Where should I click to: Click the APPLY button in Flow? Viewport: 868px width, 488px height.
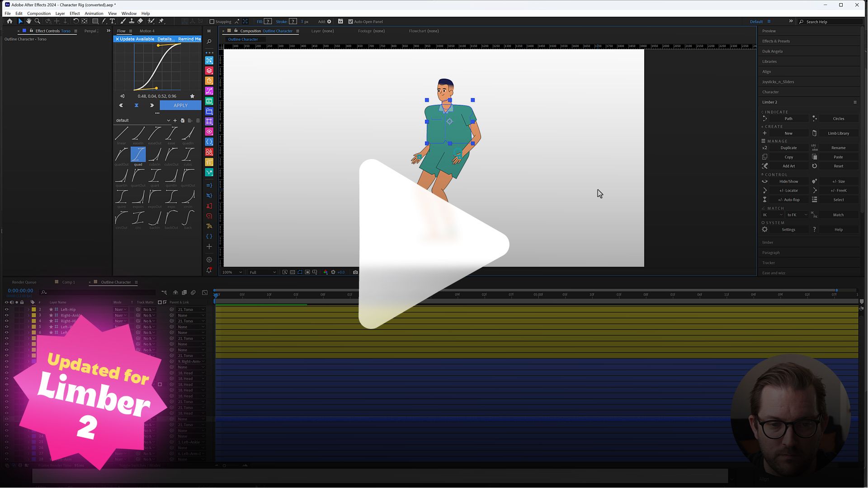coord(180,105)
